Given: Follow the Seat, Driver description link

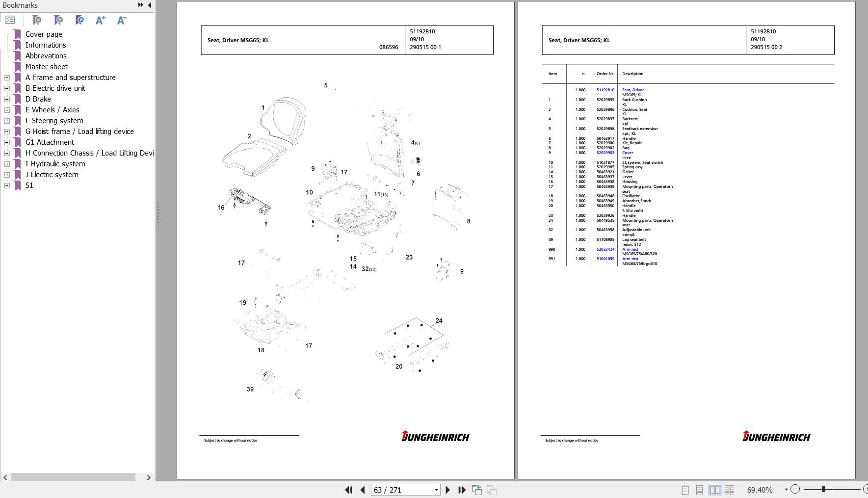Looking at the screenshot, I should [x=633, y=90].
